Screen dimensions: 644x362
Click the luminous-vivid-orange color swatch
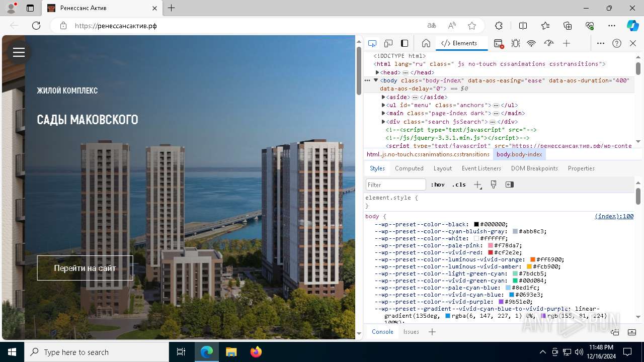[x=533, y=259]
